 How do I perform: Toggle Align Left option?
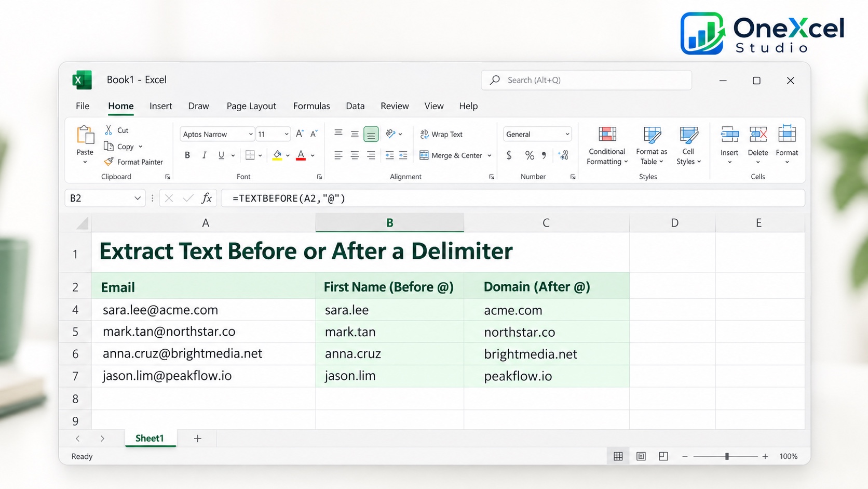[x=338, y=155]
